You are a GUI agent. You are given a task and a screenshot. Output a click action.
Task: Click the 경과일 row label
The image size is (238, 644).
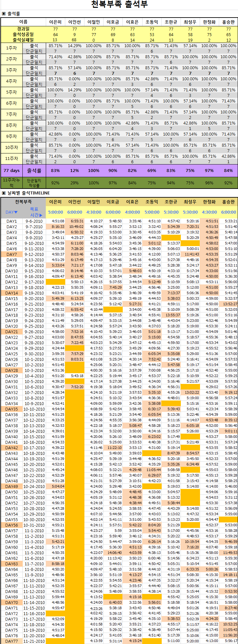pos(23,29)
